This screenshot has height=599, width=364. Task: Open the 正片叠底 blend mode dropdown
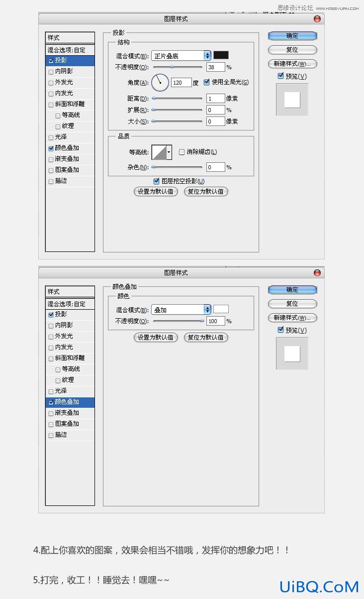point(181,56)
